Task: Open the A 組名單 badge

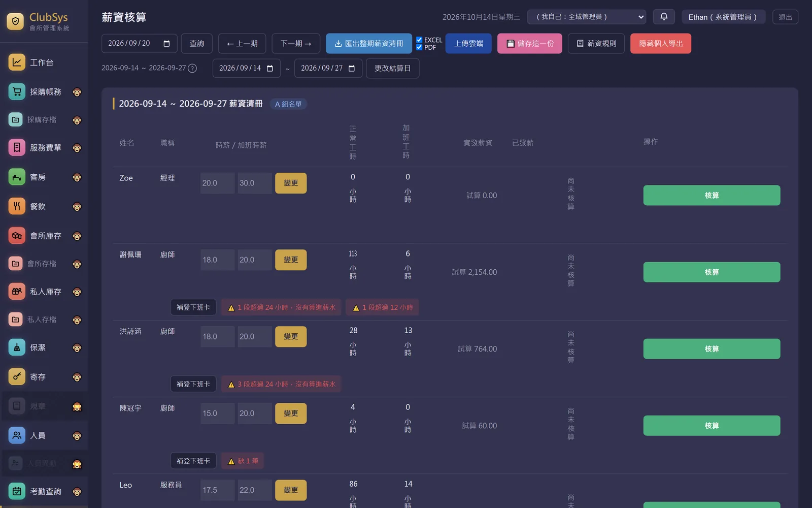Action: (x=288, y=104)
